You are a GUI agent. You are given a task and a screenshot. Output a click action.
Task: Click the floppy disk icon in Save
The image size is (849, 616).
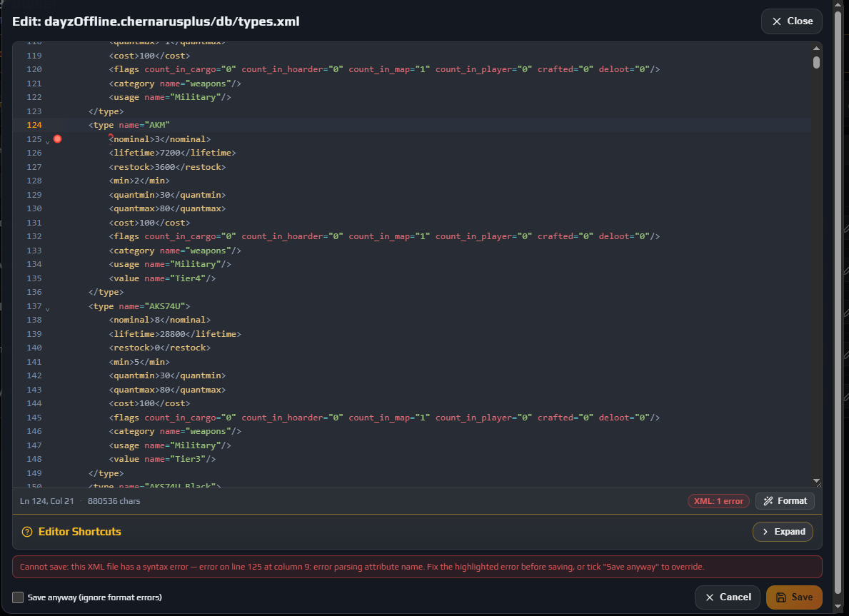coord(780,597)
